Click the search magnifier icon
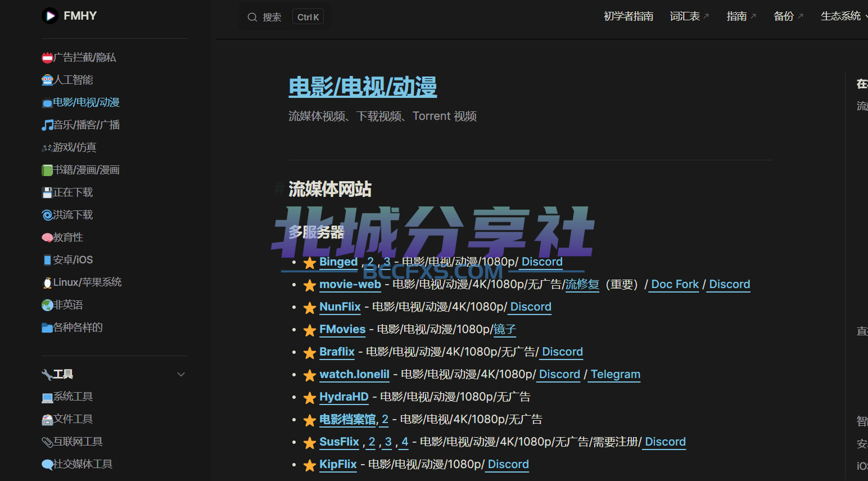The width and height of the screenshot is (868, 481). tap(252, 17)
